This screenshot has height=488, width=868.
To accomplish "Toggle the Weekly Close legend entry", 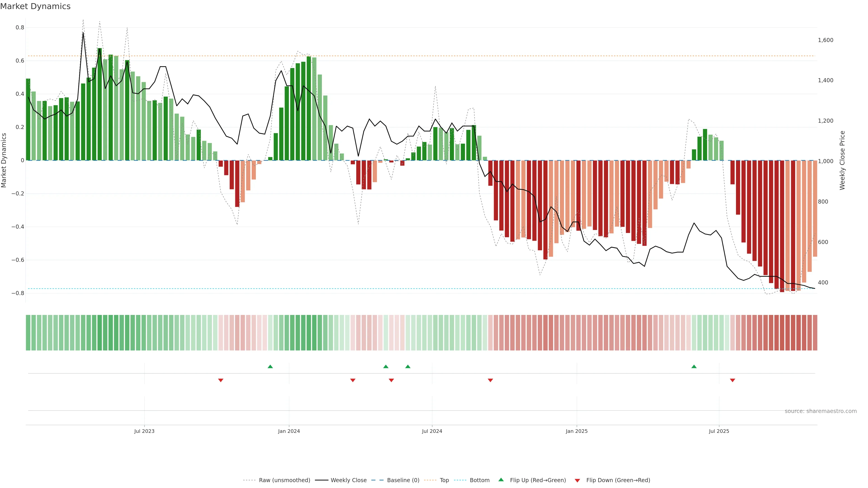I will (x=348, y=480).
